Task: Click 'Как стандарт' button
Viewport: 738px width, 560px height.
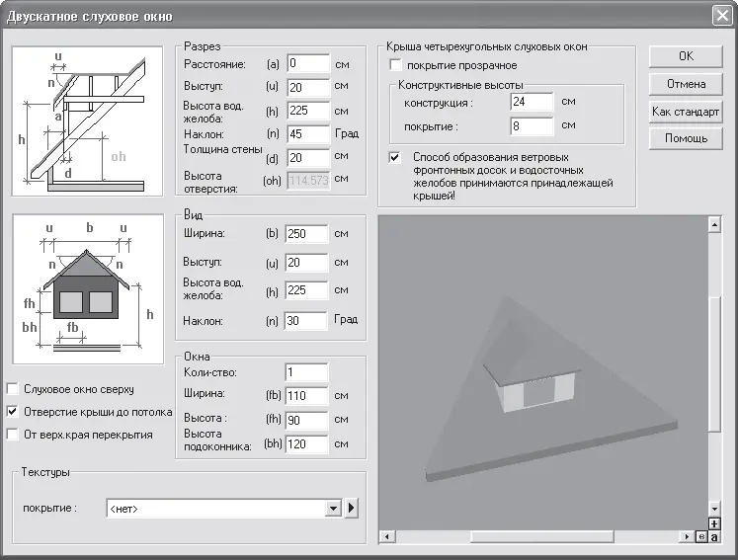Action: tap(686, 112)
